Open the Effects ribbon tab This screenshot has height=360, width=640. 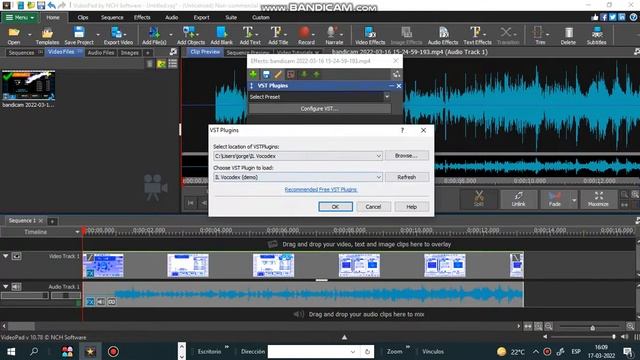tap(142, 18)
